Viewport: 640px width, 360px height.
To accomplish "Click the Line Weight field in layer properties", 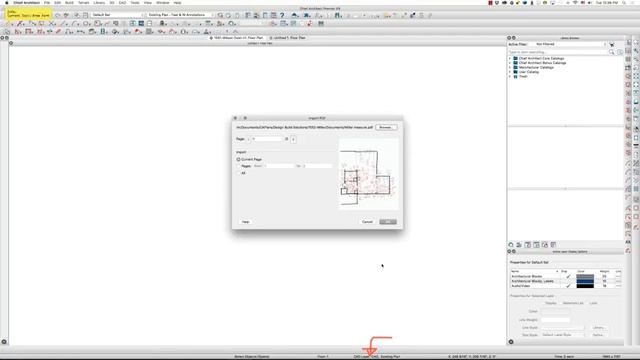I will 556,320.
